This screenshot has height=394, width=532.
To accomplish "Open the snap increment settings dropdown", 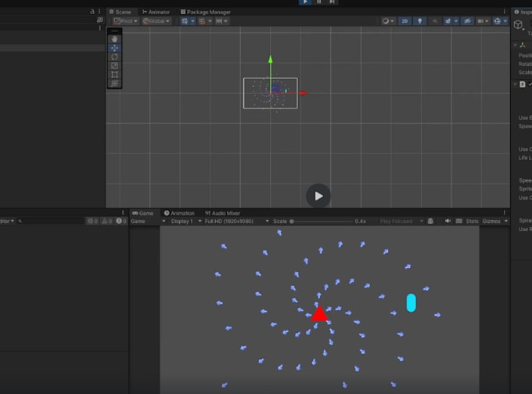I will tap(222, 21).
